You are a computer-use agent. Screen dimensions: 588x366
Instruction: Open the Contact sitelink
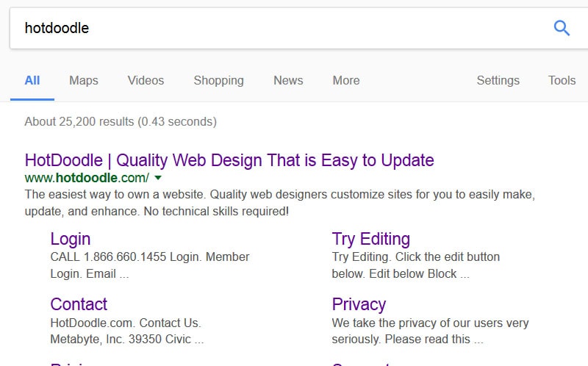tap(79, 304)
